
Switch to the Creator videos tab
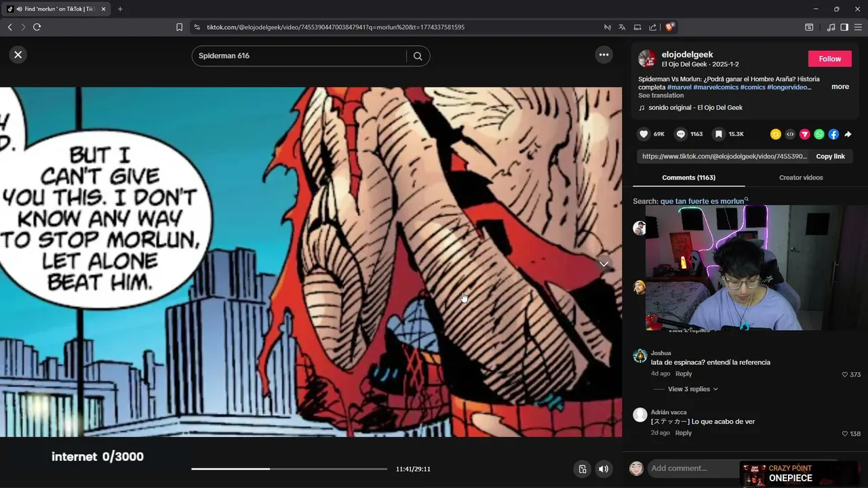pyautogui.click(x=801, y=178)
